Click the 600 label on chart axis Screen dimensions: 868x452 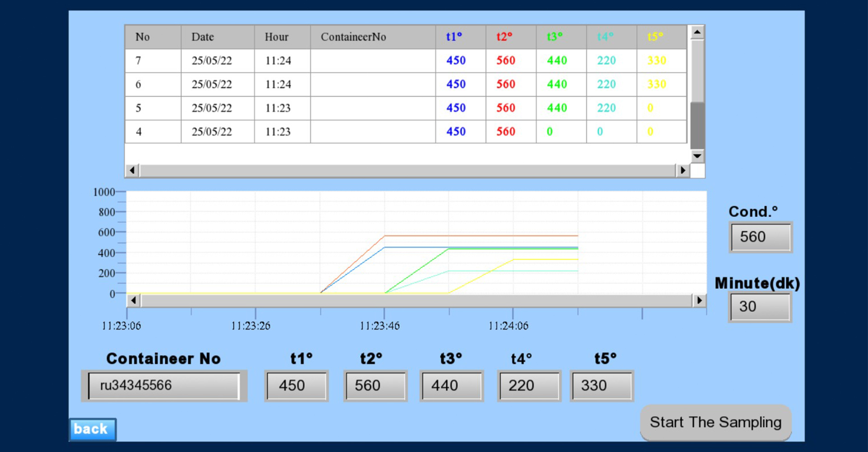[x=107, y=232]
